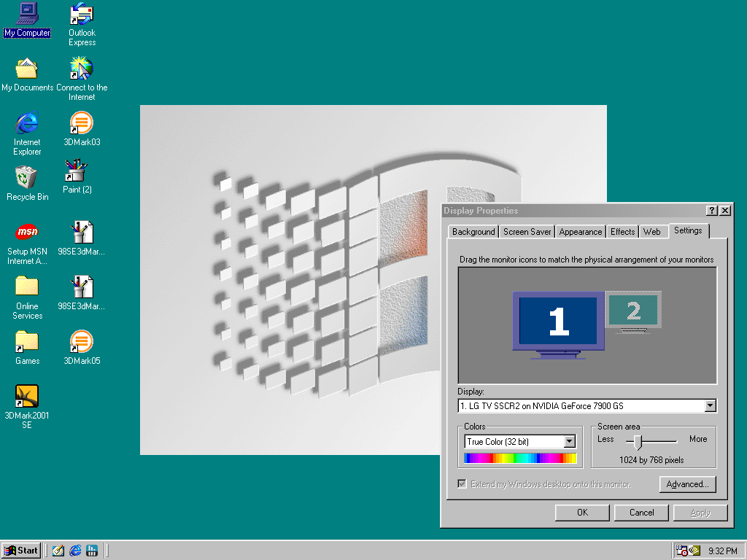Screen dimensions: 747x560
Task: Switch to the Screen Saver tab
Action: point(527,232)
